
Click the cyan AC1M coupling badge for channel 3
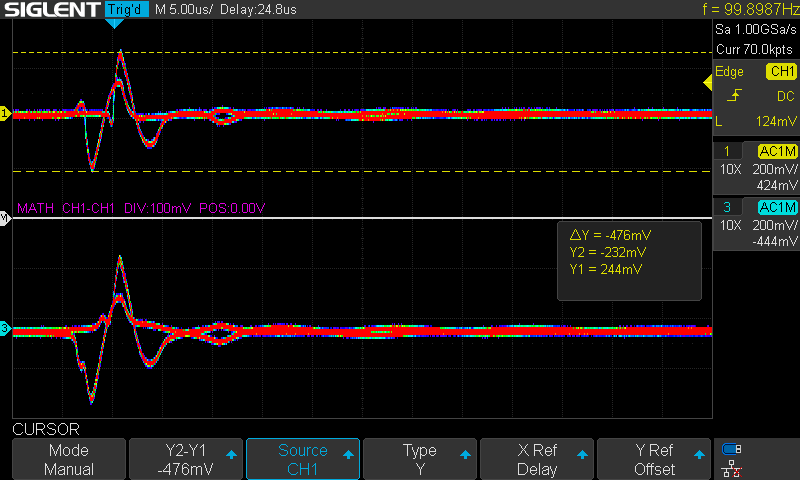(777, 207)
